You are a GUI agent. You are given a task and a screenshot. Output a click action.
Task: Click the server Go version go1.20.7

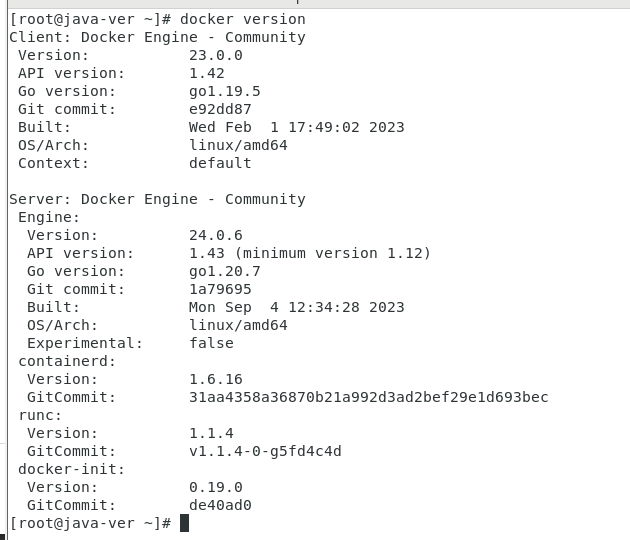pos(225,271)
